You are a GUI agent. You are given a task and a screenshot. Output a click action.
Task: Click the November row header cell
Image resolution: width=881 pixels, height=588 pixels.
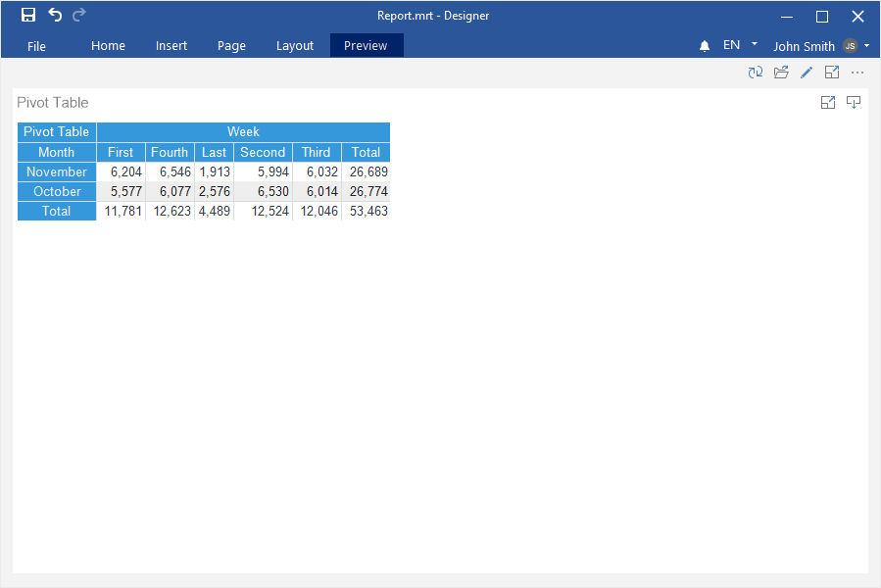pos(57,172)
